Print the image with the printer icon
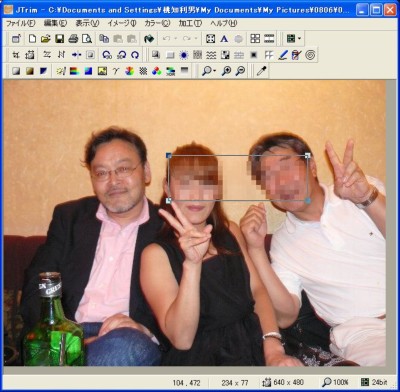Screen dimensions: 400x392 73,39
